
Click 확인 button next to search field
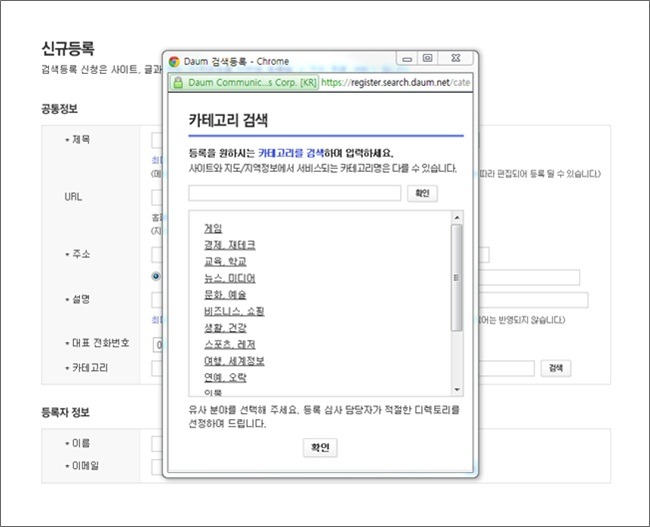(422, 193)
